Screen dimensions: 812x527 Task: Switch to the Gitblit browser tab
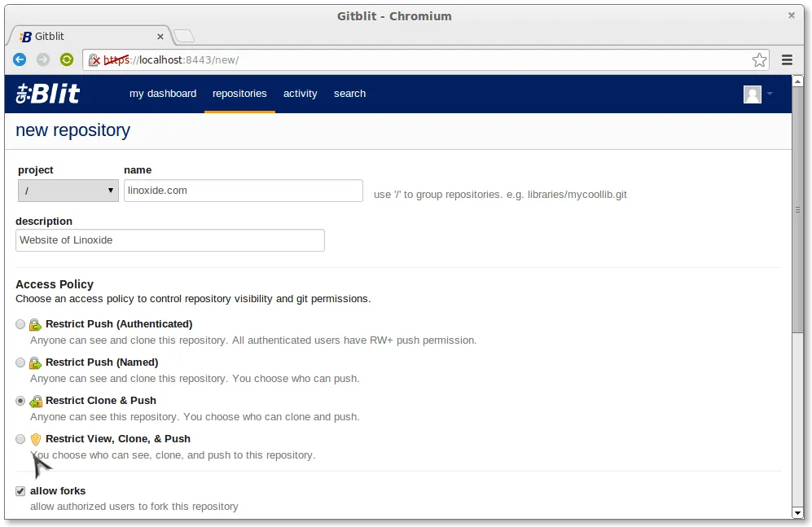(x=90, y=36)
